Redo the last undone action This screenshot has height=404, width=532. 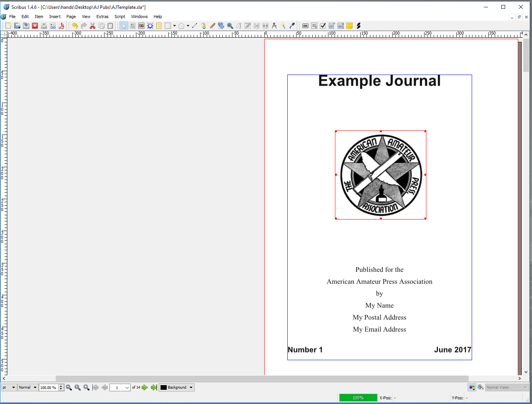83,26
